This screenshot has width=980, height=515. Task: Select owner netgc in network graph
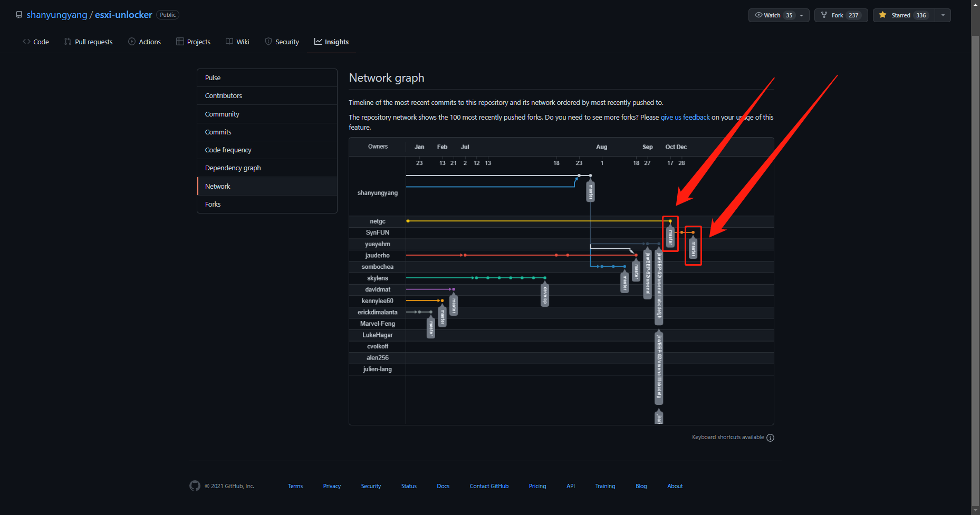pos(378,221)
